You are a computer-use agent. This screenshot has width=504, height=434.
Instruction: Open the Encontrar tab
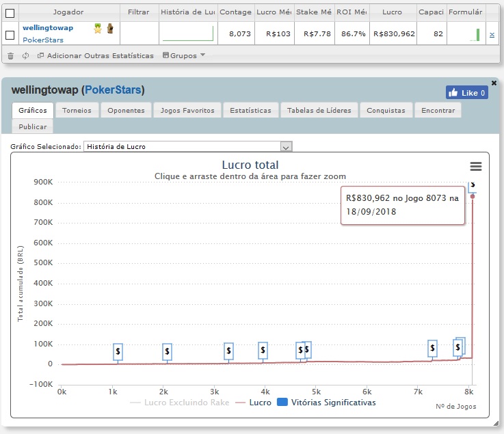coord(438,110)
